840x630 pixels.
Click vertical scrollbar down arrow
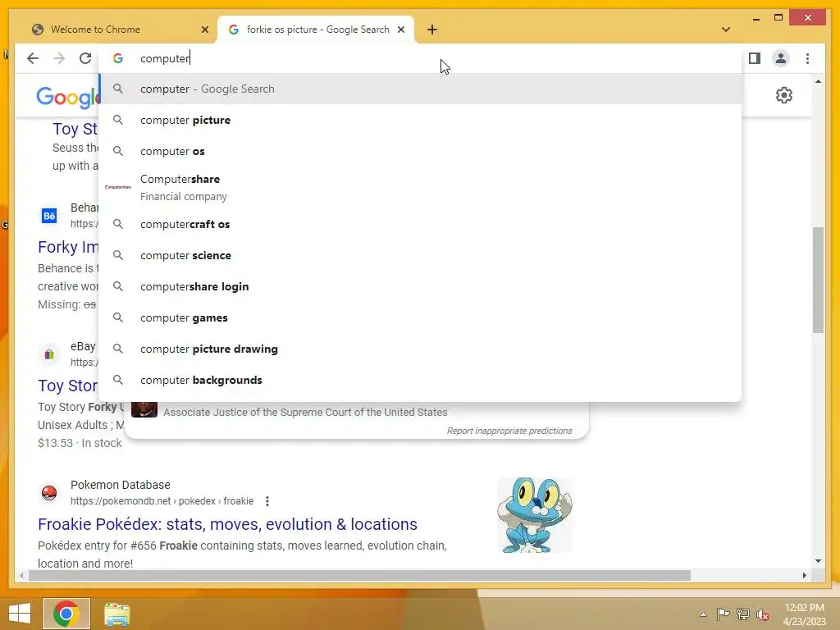pos(818,561)
